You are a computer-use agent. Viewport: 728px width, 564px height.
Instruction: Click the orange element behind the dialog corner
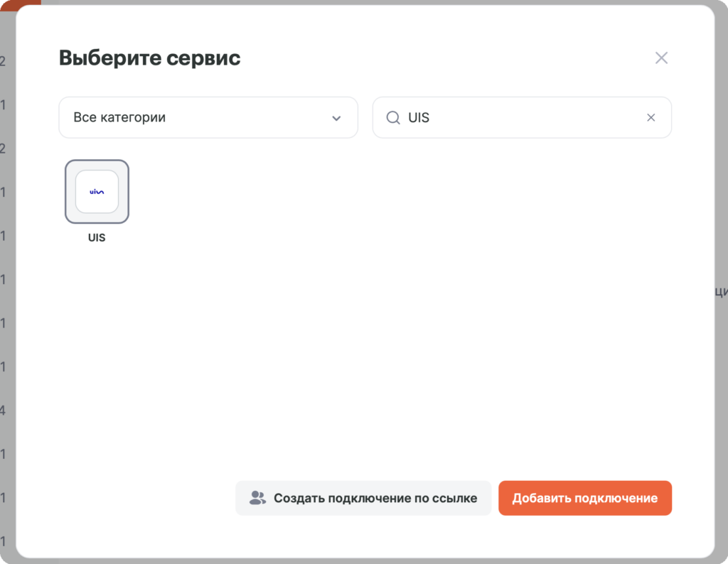pyautogui.click(x=21, y=4)
